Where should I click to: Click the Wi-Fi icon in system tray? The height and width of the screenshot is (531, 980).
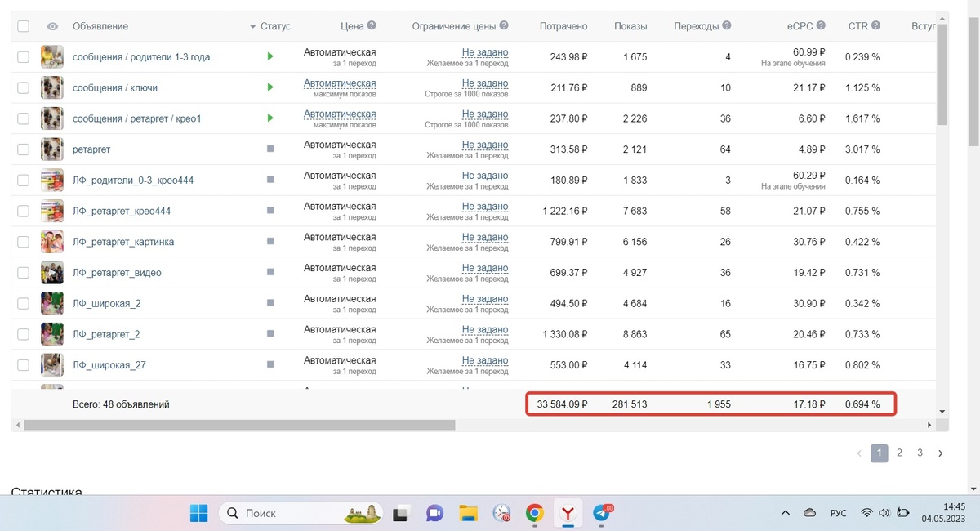(x=866, y=513)
